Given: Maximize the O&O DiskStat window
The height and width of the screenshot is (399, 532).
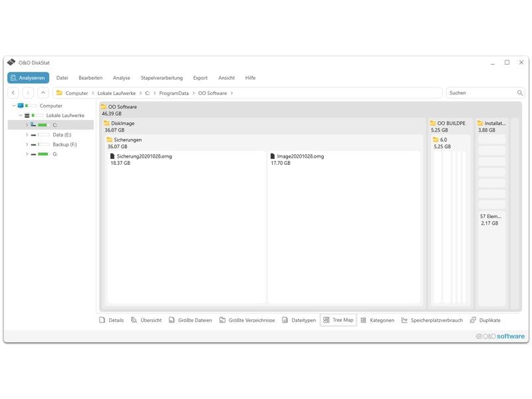Looking at the screenshot, I should pyautogui.click(x=507, y=63).
